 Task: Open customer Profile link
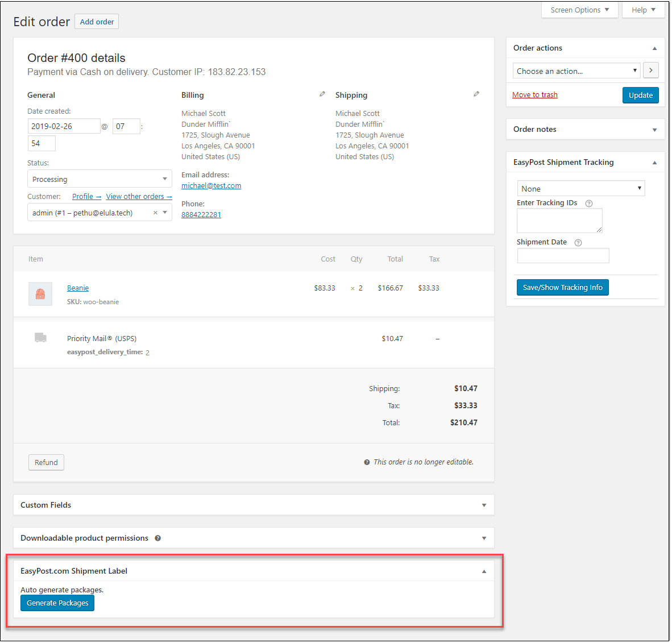pyautogui.click(x=86, y=196)
